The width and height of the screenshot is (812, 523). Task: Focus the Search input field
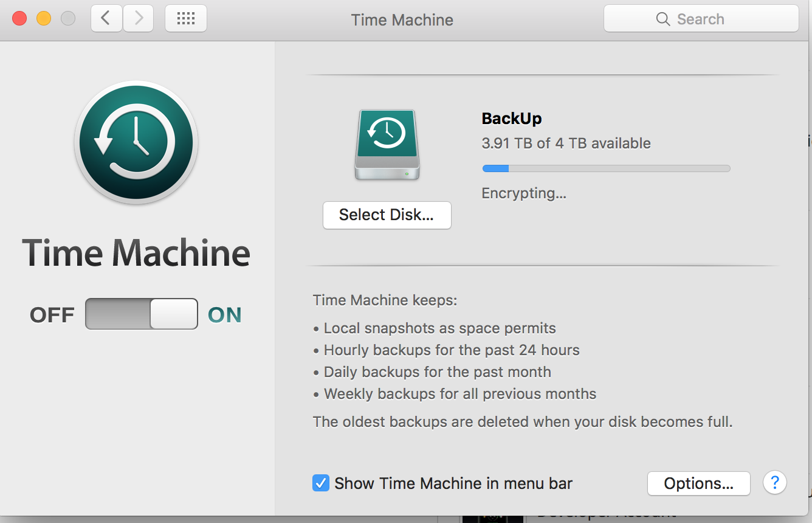tap(701, 19)
